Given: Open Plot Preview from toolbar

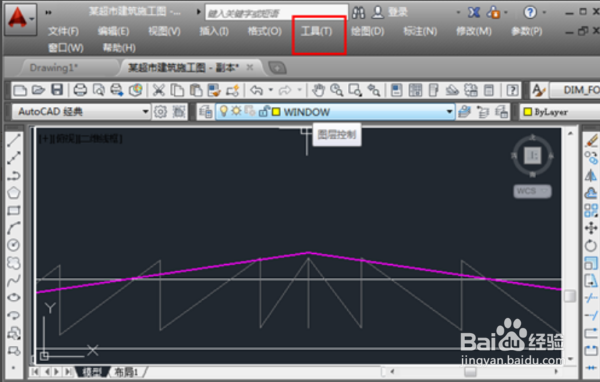Looking at the screenshot, I should pyautogui.click(x=99, y=90).
